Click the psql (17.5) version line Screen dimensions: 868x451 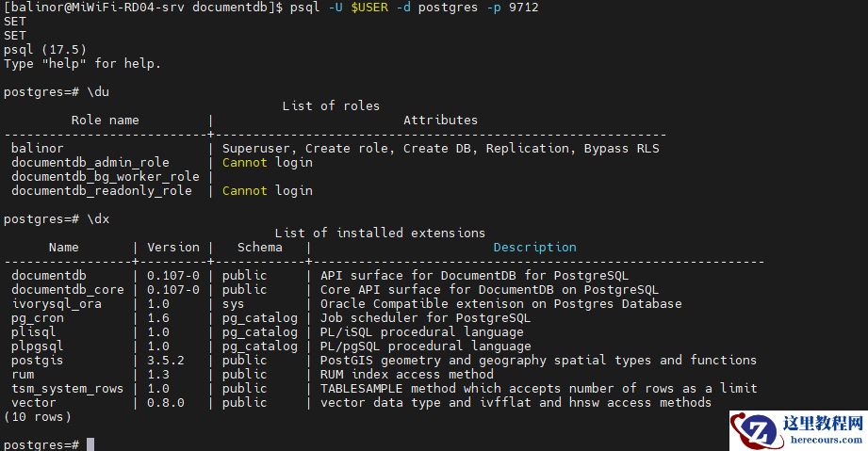point(41,49)
